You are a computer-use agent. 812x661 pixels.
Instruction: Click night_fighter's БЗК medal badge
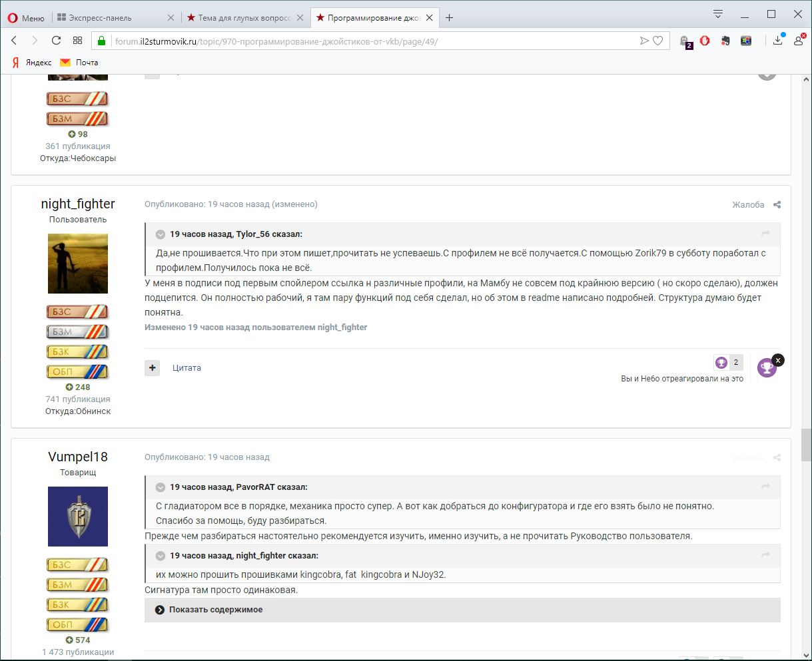(77, 351)
